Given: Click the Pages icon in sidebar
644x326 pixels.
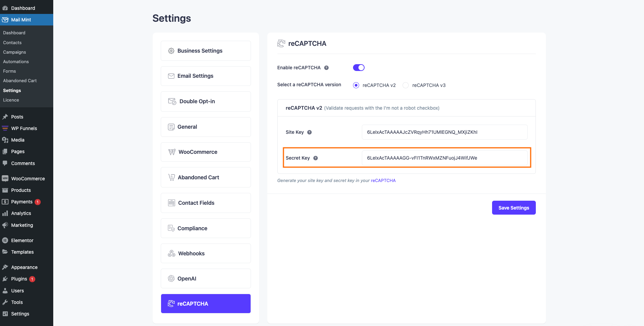Looking at the screenshot, I should click(x=5, y=151).
